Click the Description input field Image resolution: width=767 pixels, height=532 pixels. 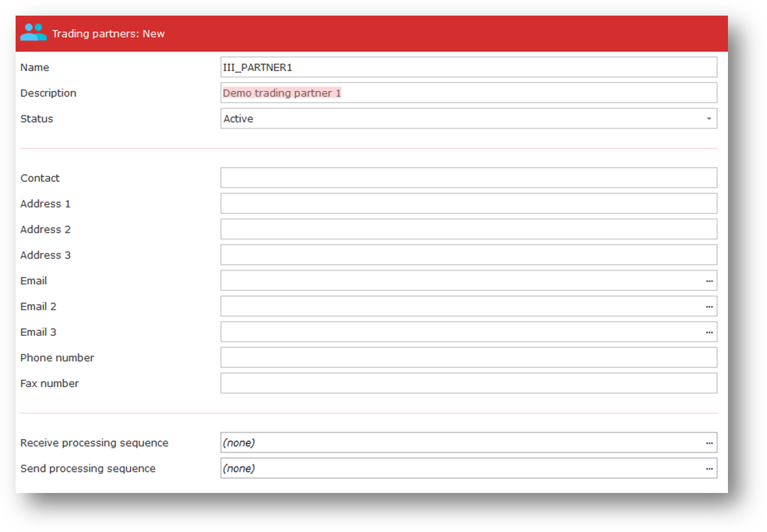tap(469, 93)
